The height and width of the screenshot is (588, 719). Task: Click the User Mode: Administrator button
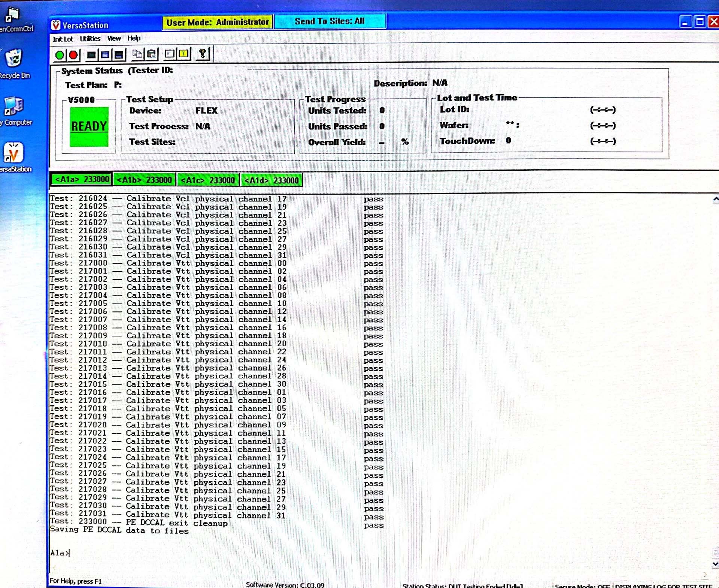point(218,22)
